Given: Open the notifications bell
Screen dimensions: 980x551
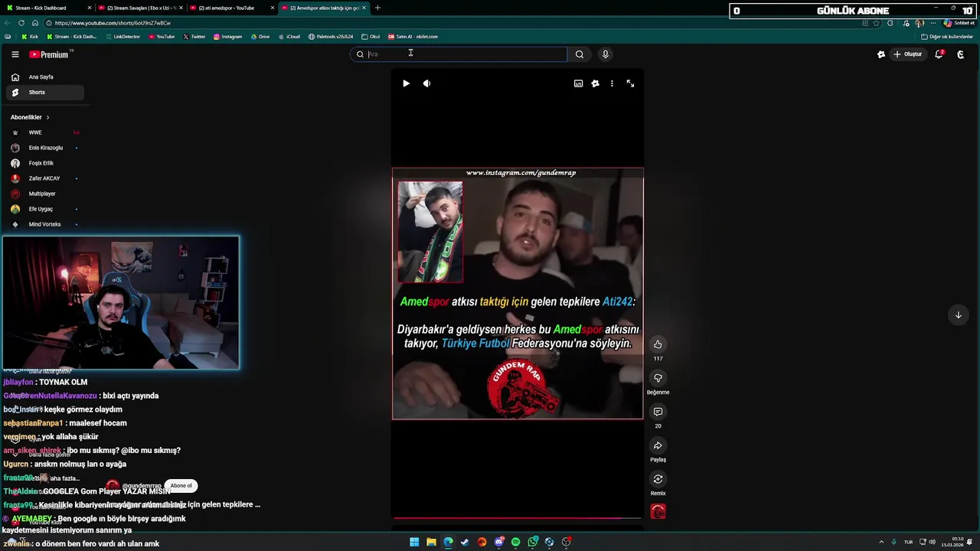Looking at the screenshot, I should click(x=939, y=54).
